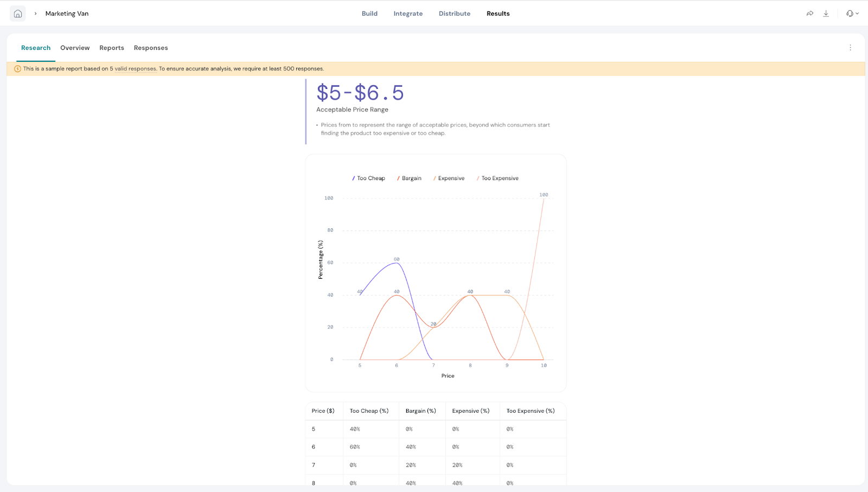This screenshot has height=492, width=868.
Task: Toggle the Too Cheap chart series
Action: point(369,178)
